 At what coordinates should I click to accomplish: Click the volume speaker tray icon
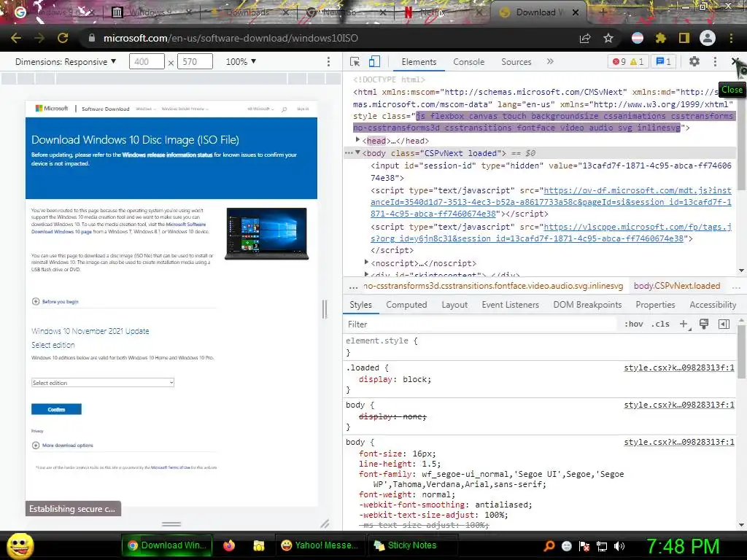[619, 546]
